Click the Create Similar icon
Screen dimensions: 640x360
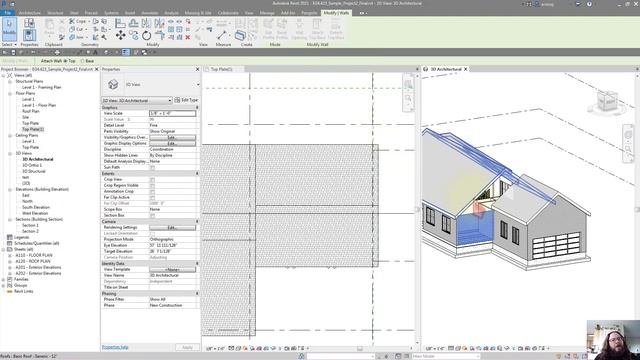coord(240,35)
